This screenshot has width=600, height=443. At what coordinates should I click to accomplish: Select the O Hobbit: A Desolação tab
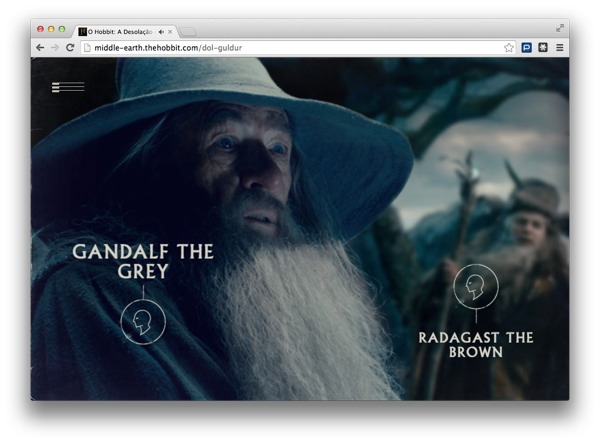point(124,32)
